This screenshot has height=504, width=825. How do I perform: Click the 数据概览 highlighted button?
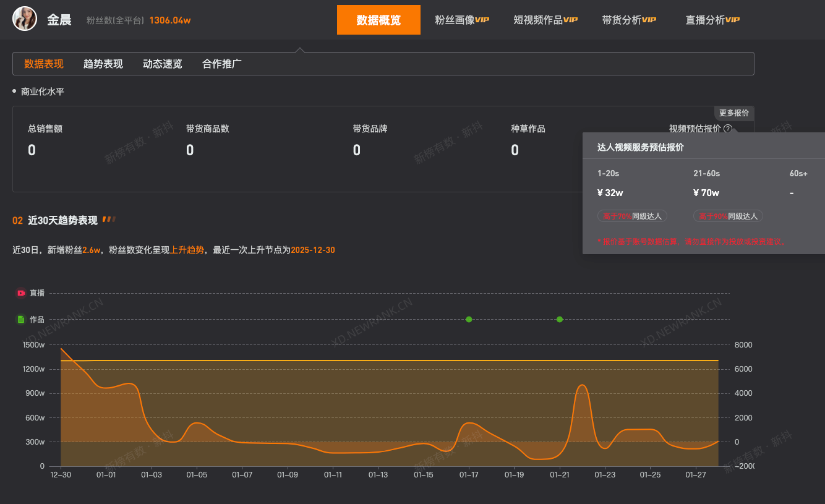(378, 19)
